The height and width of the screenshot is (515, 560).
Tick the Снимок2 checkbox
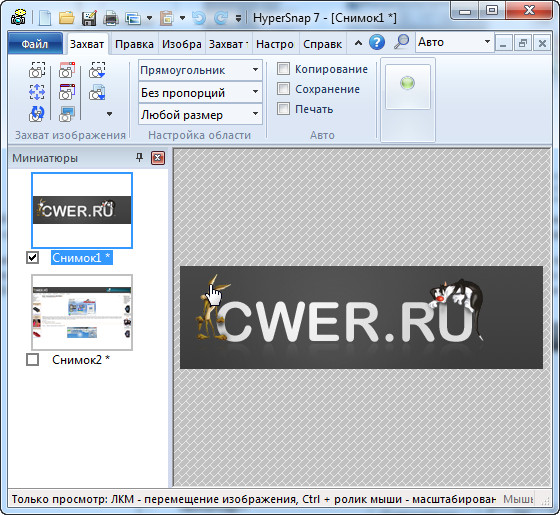point(32,360)
